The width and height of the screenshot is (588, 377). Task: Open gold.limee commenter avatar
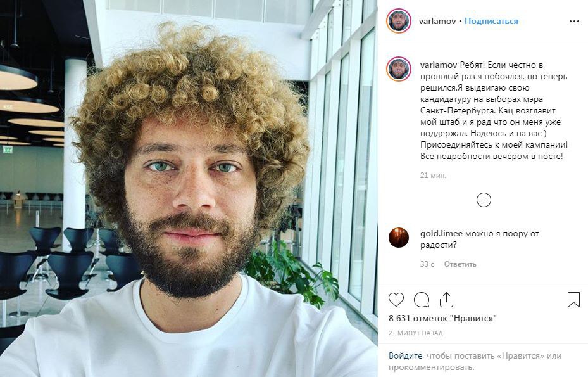point(399,238)
